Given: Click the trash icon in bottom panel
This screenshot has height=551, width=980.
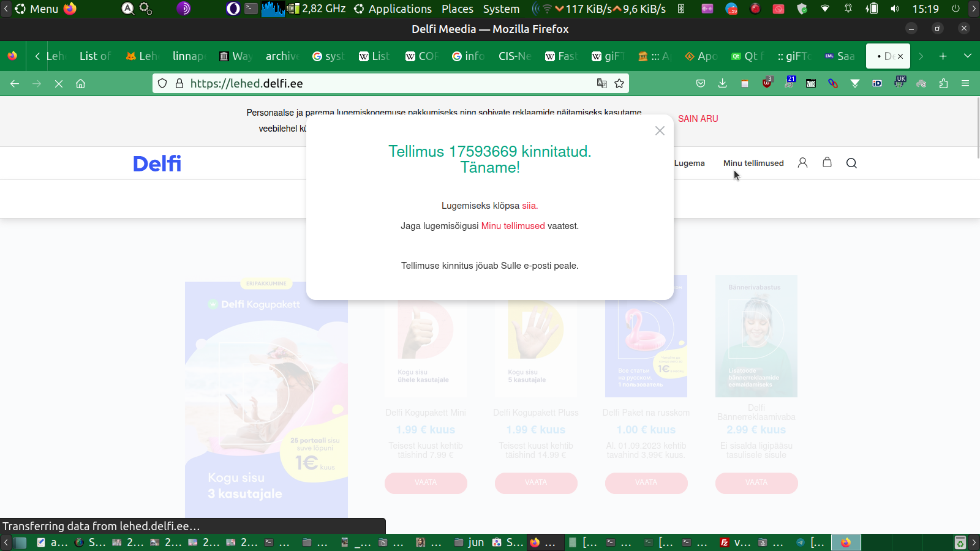Looking at the screenshot, I should pyautogui.click(x=960, y=542).
